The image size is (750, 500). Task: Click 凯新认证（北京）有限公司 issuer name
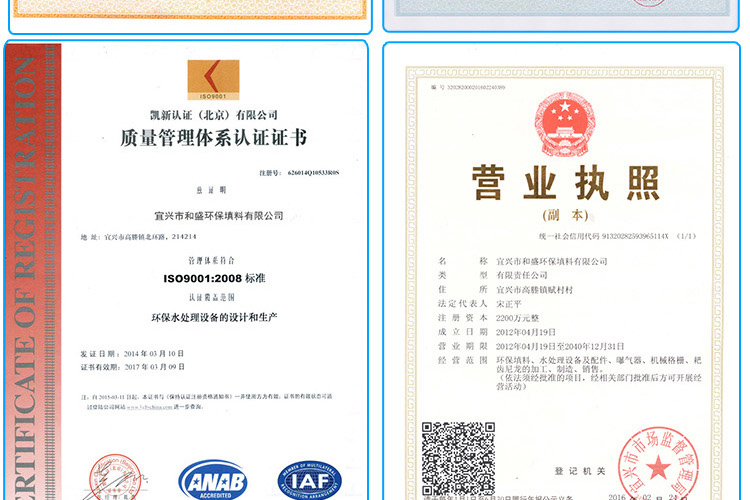213,115
